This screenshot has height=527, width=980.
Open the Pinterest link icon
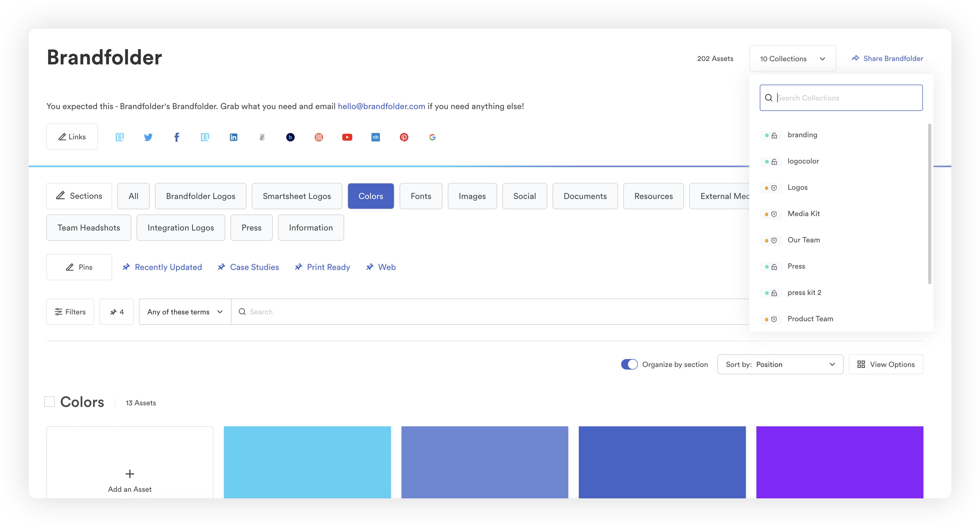coord(404,137)
